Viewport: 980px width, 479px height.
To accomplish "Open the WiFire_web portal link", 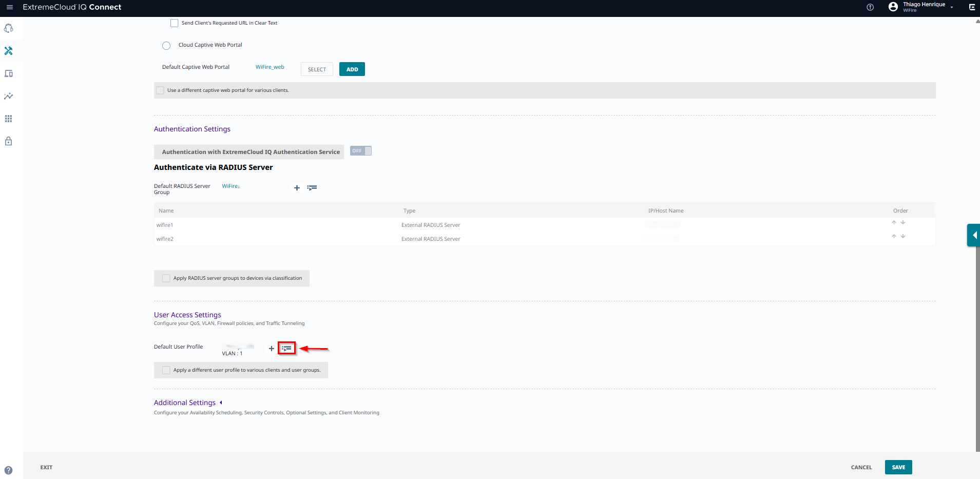I will [270, 67].
